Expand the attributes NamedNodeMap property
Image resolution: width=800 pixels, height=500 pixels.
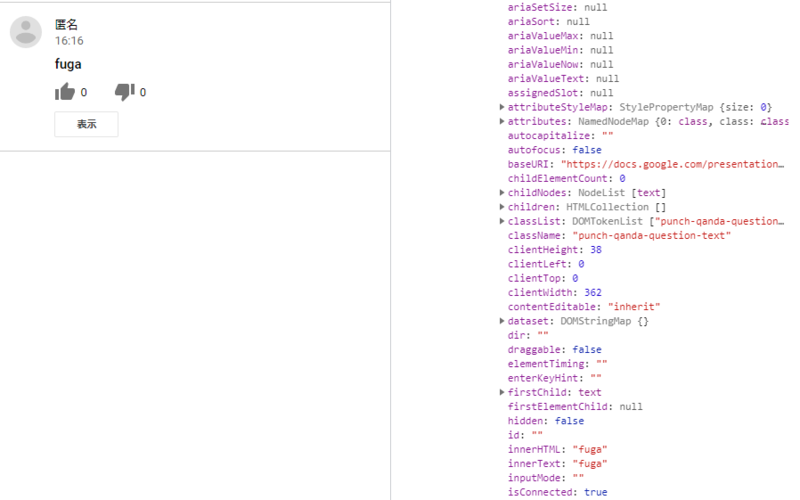[502, 121]
